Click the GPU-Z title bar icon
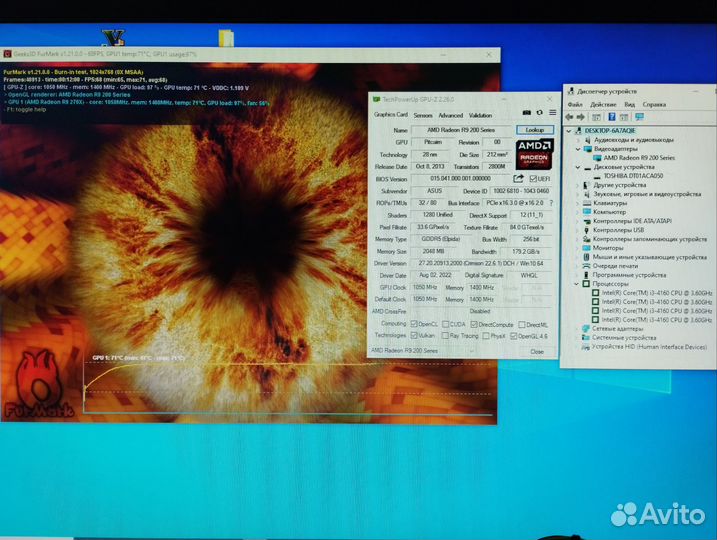 pos(376,99)
